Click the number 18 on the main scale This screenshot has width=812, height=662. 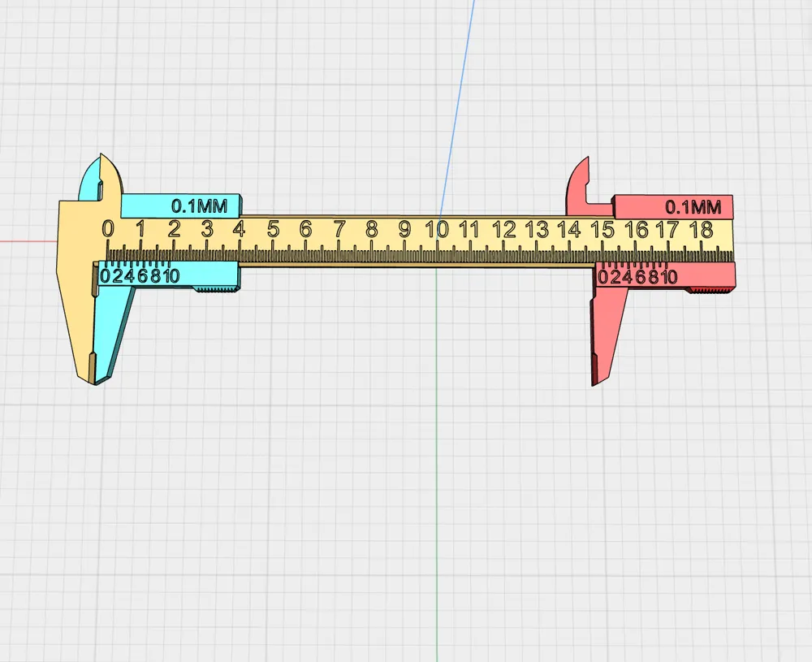(x=699, y=229)
